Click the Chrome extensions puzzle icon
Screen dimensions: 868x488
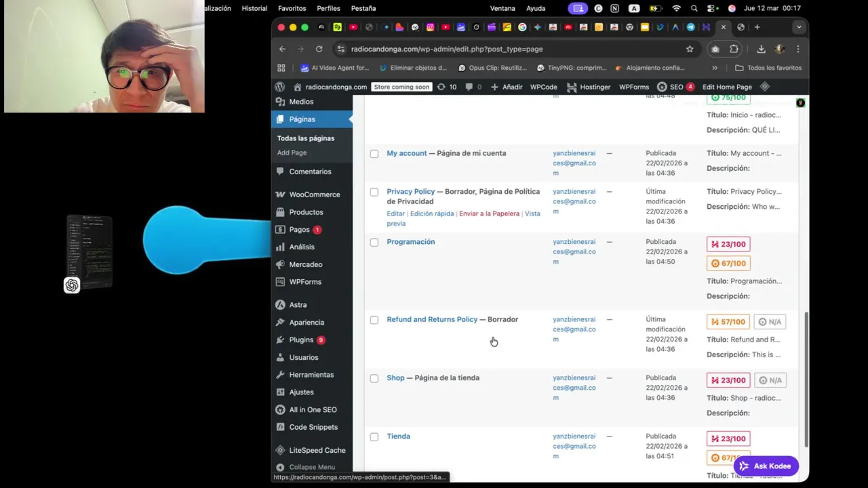pyautogui.click(x=734, y=49)
